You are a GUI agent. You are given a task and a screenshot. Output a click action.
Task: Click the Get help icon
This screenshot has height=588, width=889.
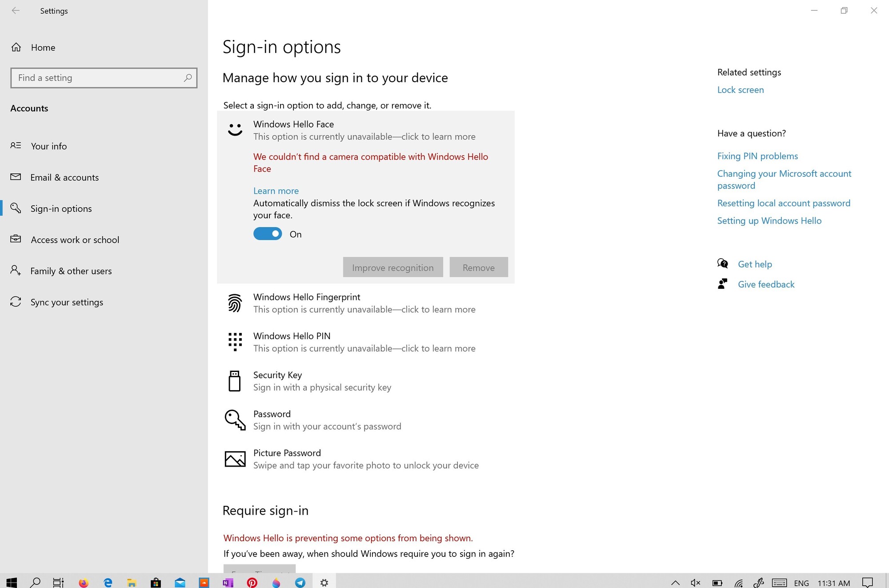click(723, 263)
